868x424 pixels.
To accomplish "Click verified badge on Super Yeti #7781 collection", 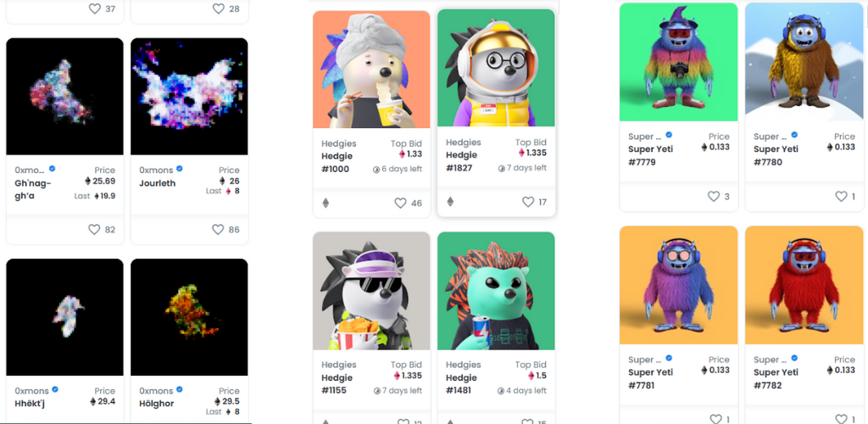I will tap(669, 358).
